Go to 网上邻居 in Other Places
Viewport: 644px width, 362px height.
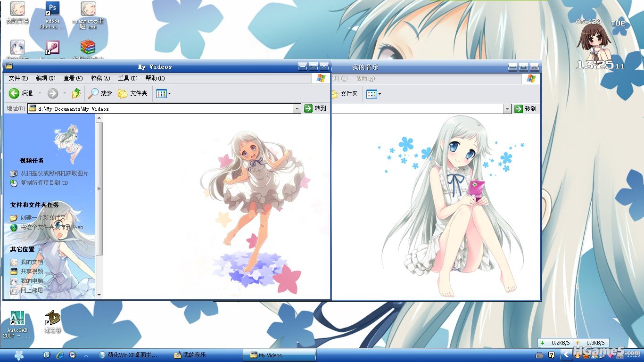[32, 290]
